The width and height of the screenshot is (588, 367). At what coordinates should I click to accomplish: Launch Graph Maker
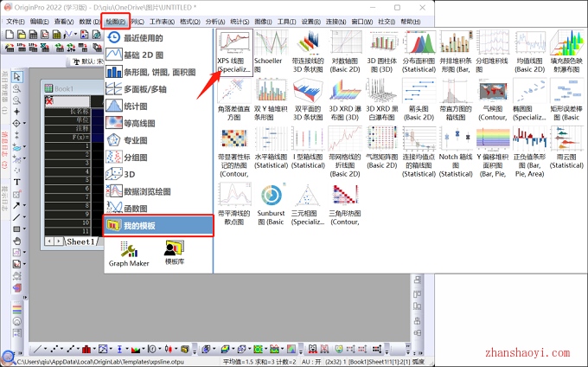pos(129,254)
